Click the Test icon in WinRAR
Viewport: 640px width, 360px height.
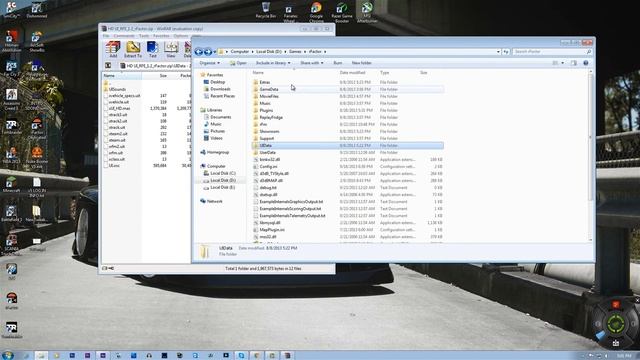pyautogui.click(x=153, y=50)
